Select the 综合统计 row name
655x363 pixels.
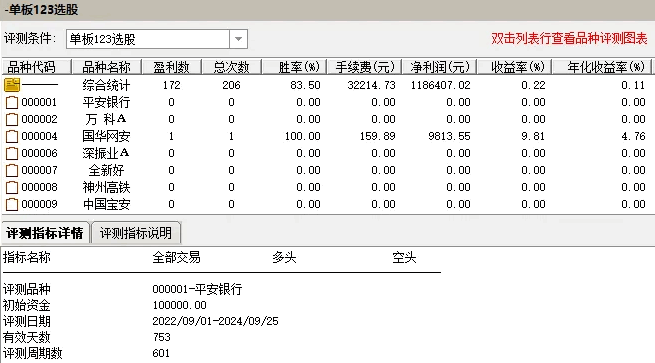pos(107,85)
